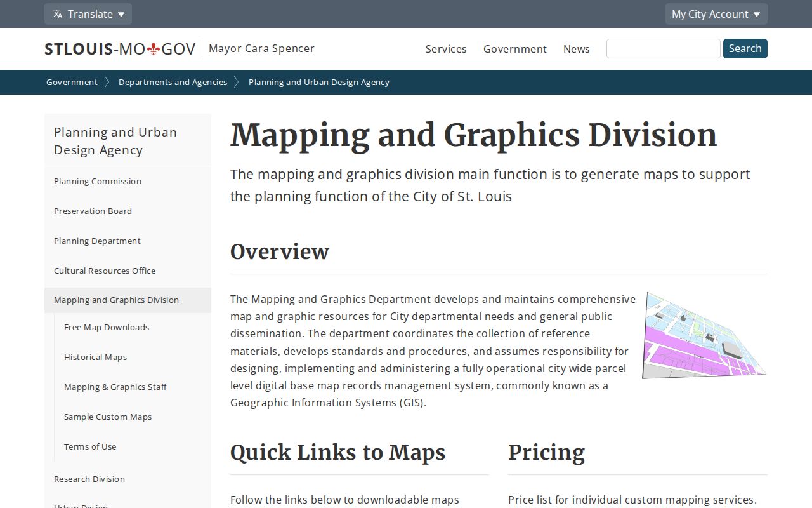
Task: Go to Planning and Urban Design Agency breadcrumb
Action: pos(319,82)
